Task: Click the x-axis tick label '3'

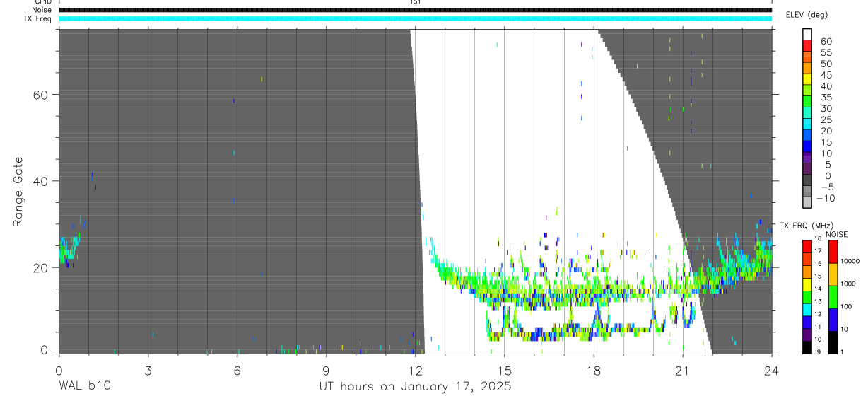Action: [148, 370]
